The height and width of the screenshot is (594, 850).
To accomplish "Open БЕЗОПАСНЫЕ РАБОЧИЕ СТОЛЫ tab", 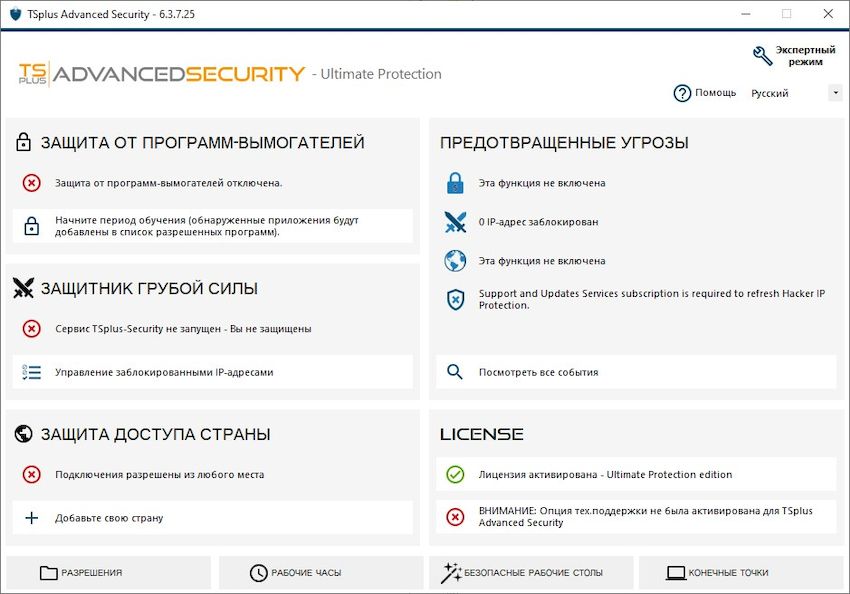I will point(531,572).
